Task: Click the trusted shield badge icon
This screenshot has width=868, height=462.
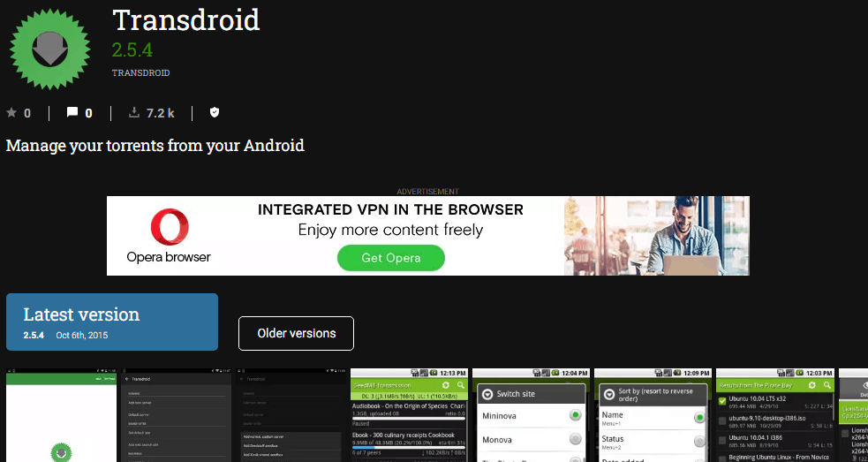Action: (215, 113)
